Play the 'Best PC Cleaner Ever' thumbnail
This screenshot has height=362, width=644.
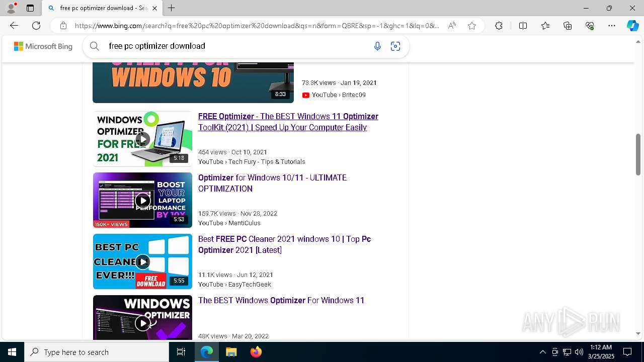pos(142,261)
